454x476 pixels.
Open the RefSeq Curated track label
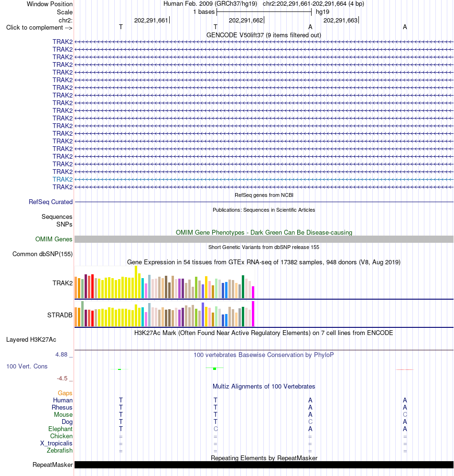click(51, 202)
